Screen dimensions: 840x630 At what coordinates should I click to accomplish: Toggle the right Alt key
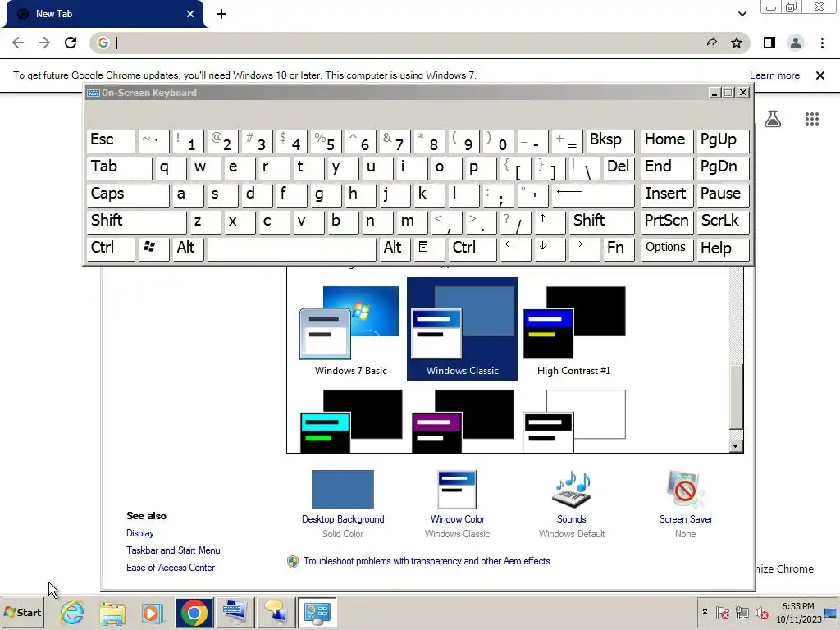point(394,249)
